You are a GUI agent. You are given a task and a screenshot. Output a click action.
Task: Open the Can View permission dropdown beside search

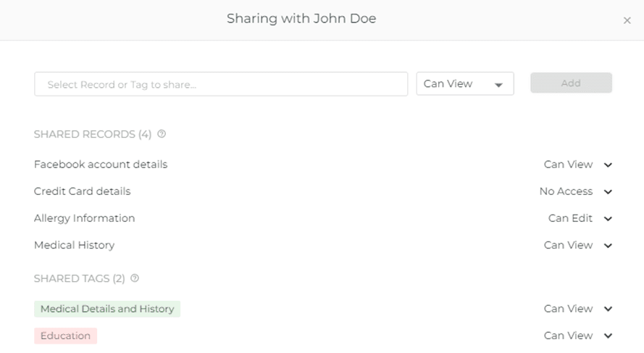pos(464,84)
